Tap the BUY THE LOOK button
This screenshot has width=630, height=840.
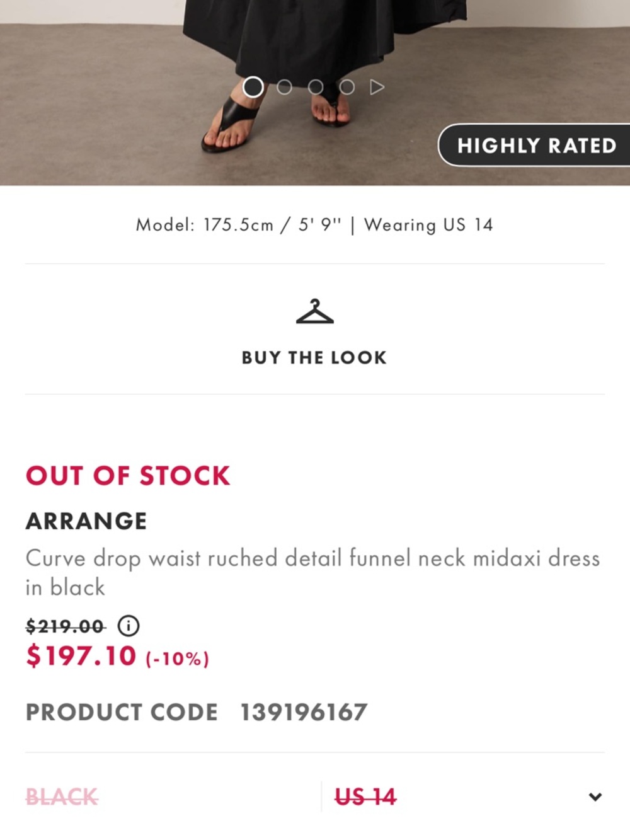(314, 357)
